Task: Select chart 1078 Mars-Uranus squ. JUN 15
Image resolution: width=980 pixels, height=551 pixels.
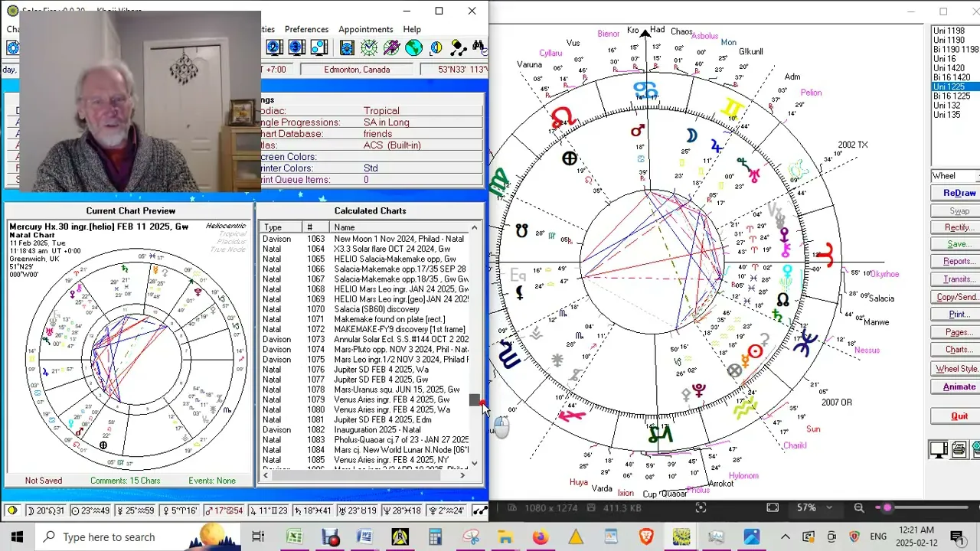Action: coord(365,390)
